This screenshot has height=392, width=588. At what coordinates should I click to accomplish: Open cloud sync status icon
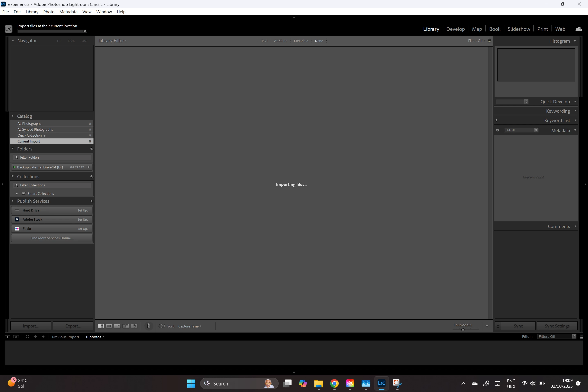point(578,29)
